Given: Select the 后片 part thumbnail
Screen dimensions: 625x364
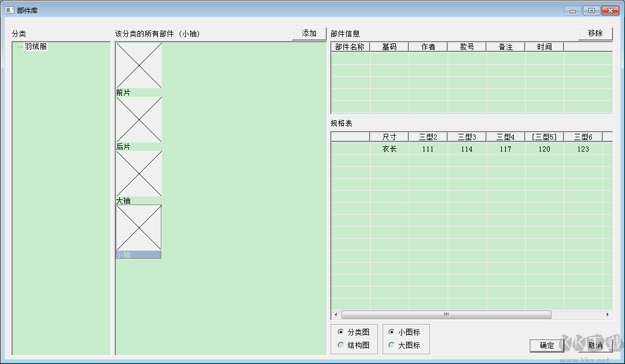Looking at the screenshot, I should coord(139,120).
